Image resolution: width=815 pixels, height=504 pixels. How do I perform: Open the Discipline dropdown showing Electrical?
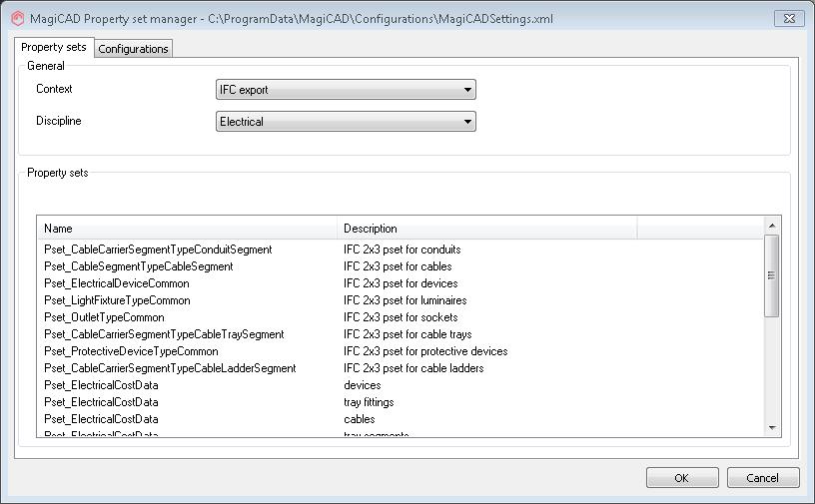[x=346, y=122]
